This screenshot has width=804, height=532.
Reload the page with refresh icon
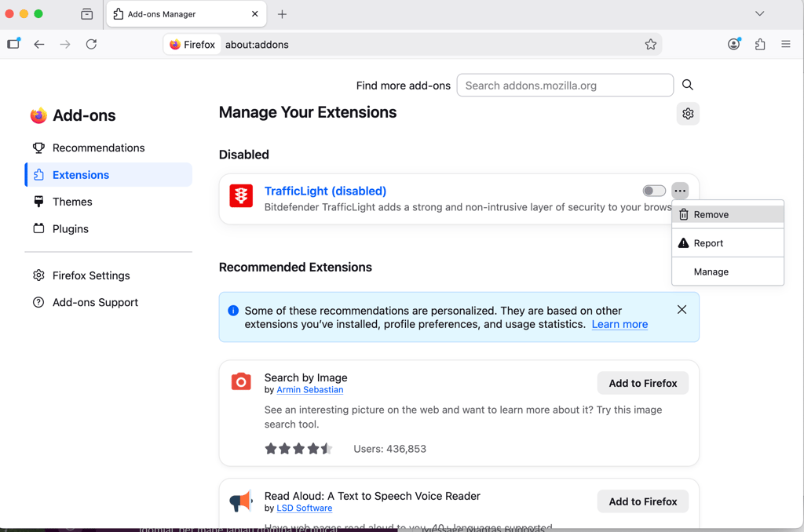point(91,44)
